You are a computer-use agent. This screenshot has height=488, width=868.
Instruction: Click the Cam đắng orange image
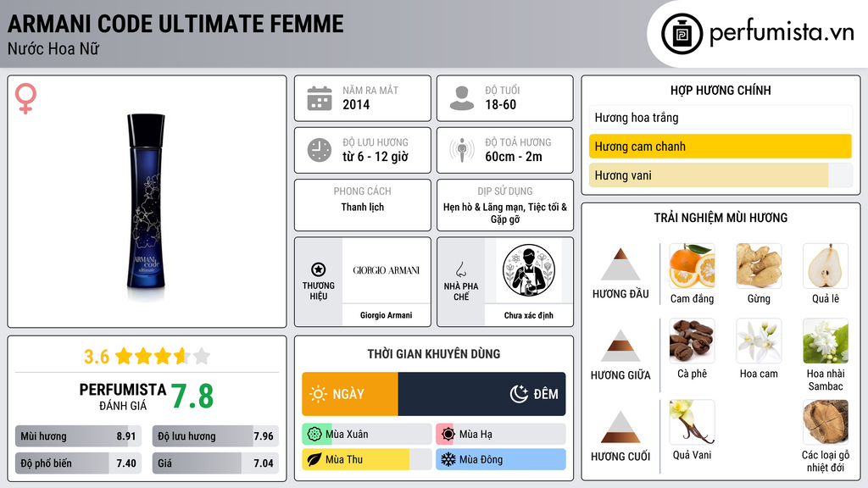pyautogui.click(x=692, y=266)
